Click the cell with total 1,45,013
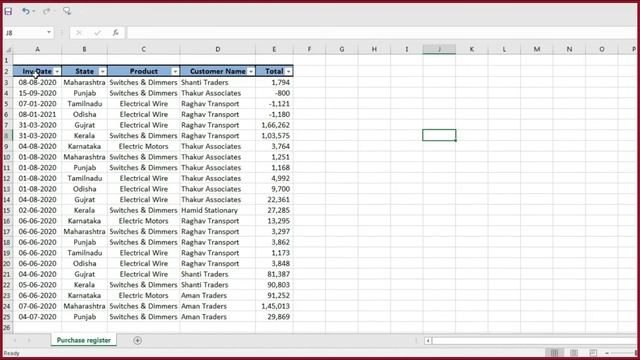The height and width of the screenshot is (360, 640). pyautogui.click(x=274, y=306)
